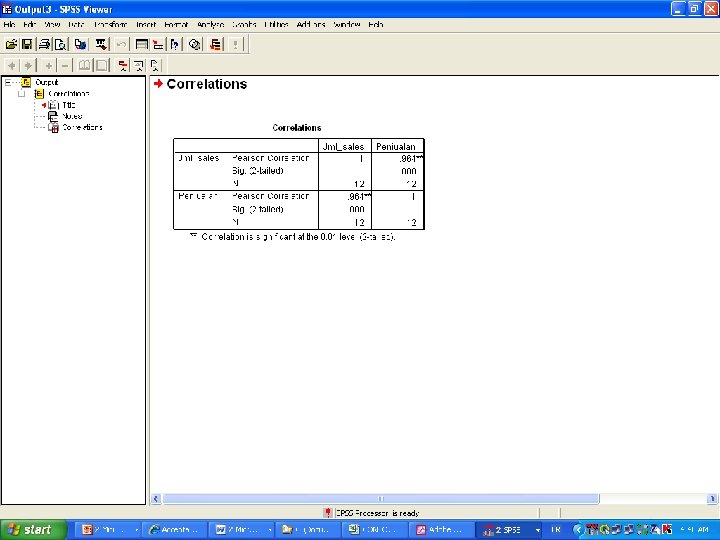Click the Hide closed-book toolbar icon

[x=101, y=65]
